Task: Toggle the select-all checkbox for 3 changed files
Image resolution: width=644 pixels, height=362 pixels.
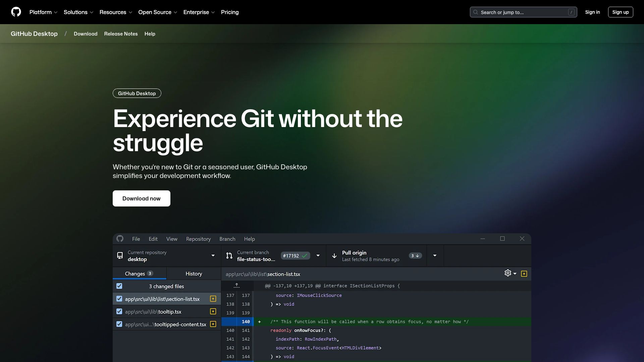Action: pos(119,286)
